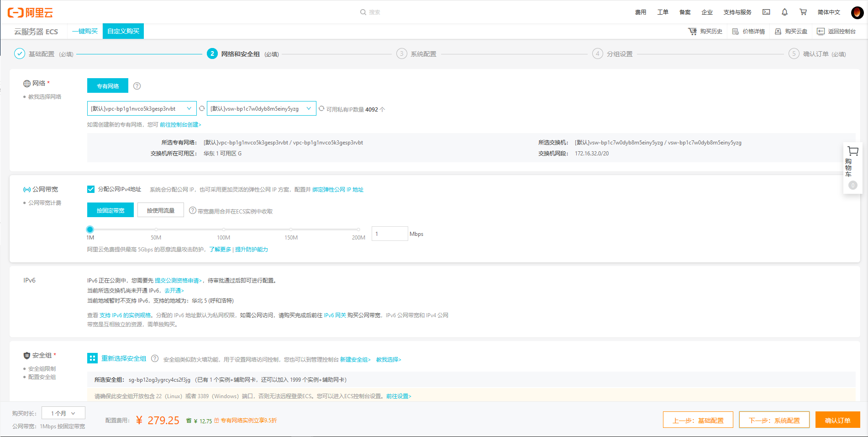Image resolution: width=868 pixels, height=437 pixels.
Task: Open 新建安全组 link
Action: click(355, 360)
